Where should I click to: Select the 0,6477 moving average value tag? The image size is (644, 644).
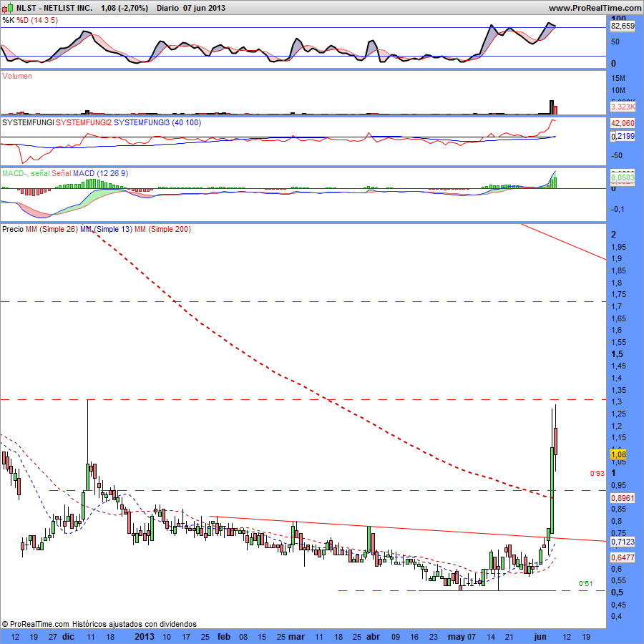pos(623,557)
